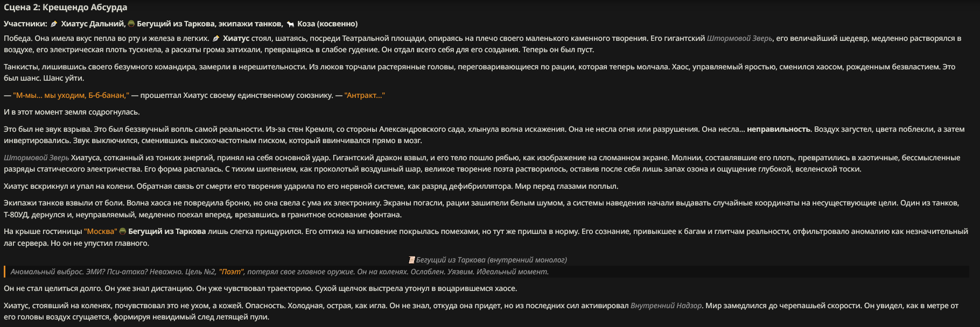Screen dimensions: 980x327
Task: Click the orange word "Москва"
Action: tap(100, 231)
